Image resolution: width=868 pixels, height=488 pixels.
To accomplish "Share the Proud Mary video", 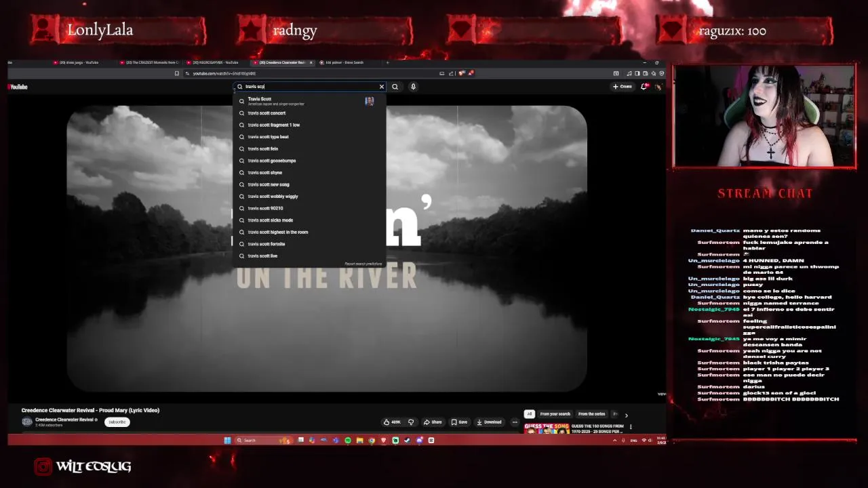I will (x=433, y=422).
